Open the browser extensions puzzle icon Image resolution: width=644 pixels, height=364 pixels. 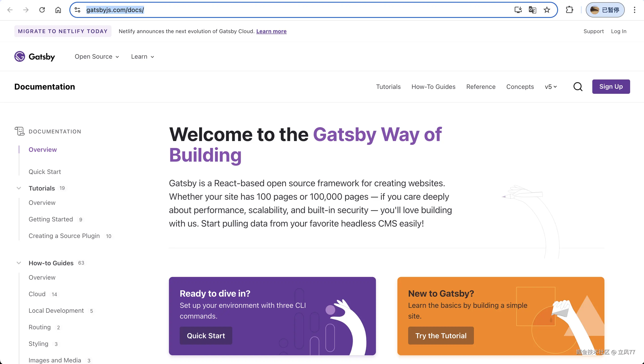[569, 10]
